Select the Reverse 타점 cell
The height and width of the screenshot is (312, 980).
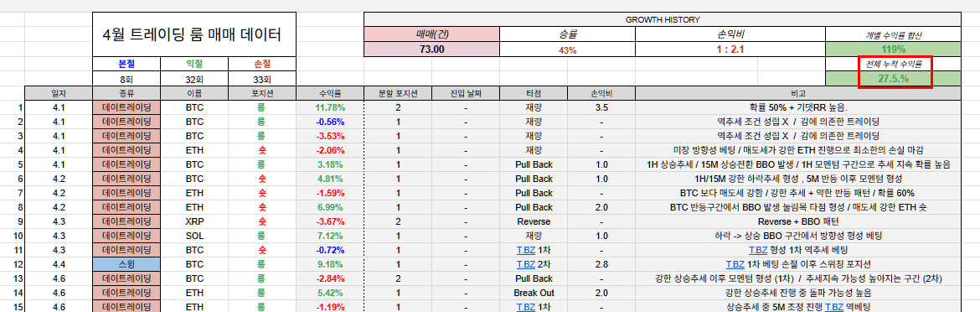[533, 221]
